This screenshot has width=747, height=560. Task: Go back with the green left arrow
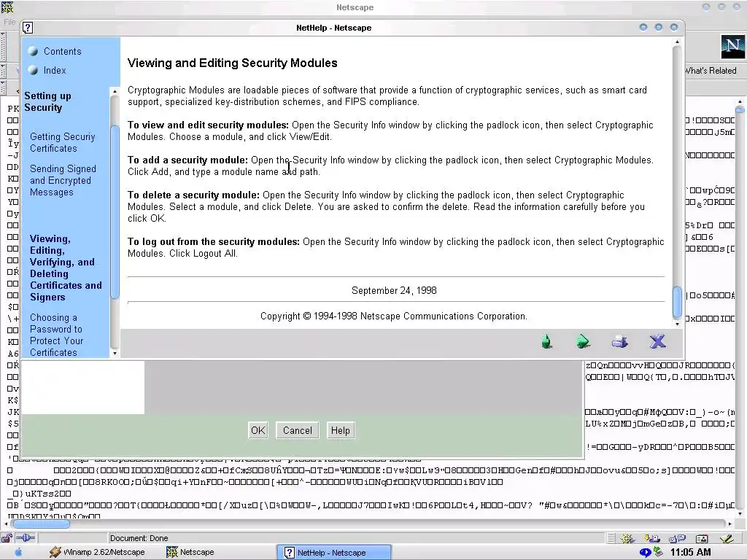point(547,341)
